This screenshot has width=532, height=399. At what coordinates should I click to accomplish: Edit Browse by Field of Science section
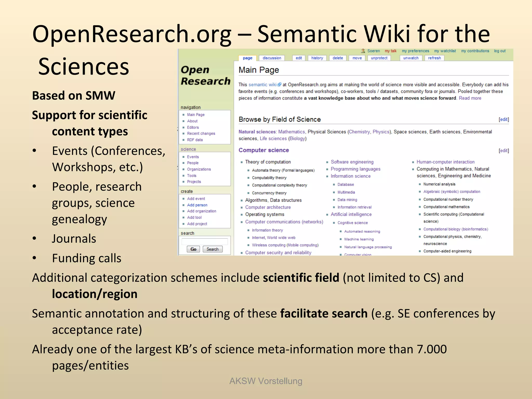click(504, 119)
